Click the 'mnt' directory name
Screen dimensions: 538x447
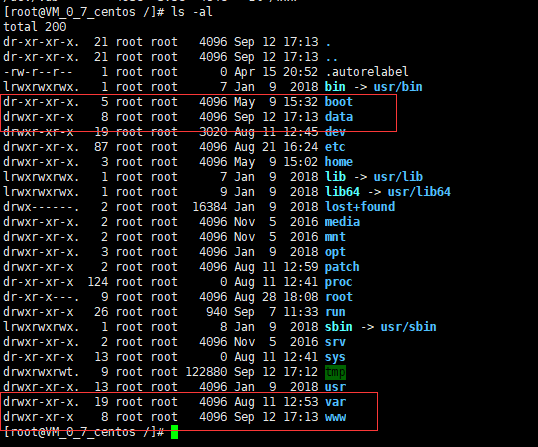pos(335,237)
